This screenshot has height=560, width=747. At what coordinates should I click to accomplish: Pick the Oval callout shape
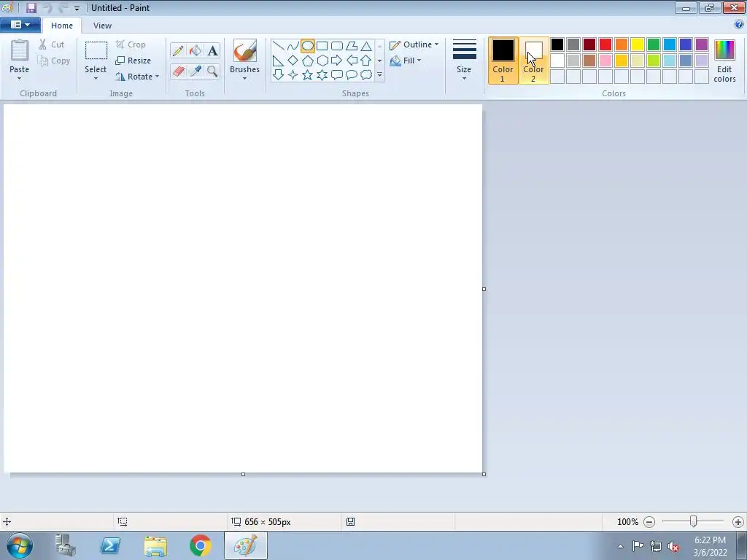(352, 75)
